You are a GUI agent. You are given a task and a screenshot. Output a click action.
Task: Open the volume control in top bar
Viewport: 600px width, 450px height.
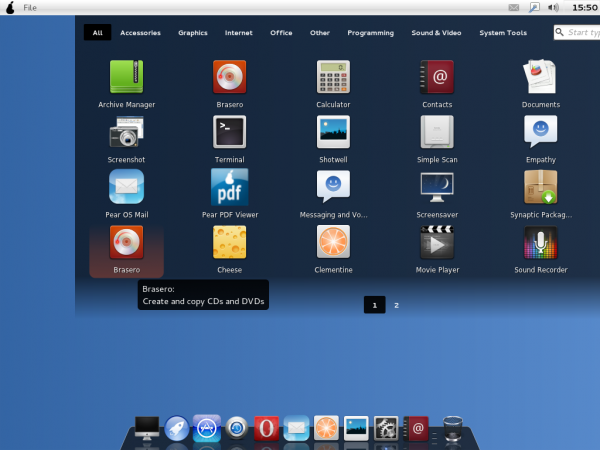pyautogui.click(x=553, y=7)
